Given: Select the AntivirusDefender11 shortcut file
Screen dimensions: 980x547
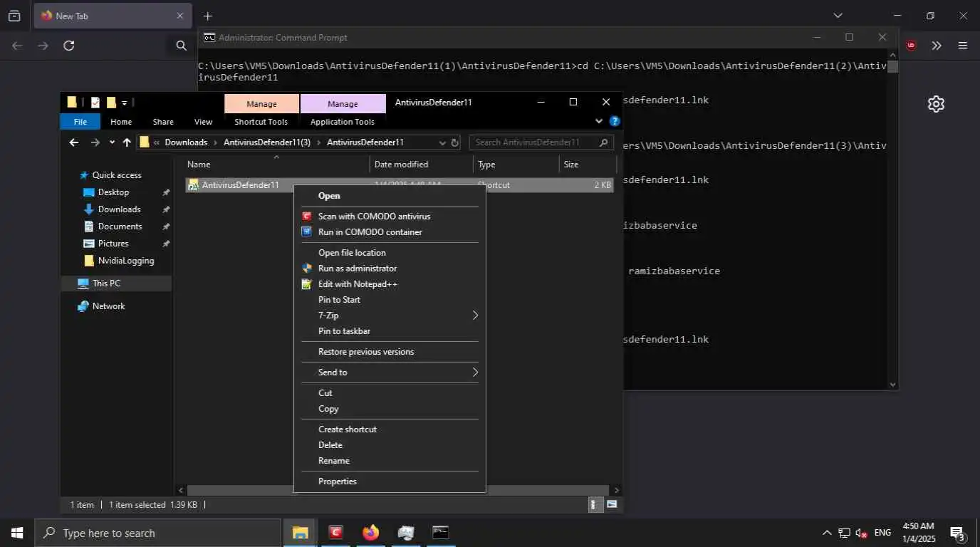Looking at the screenshot, I should pos(240,185).
